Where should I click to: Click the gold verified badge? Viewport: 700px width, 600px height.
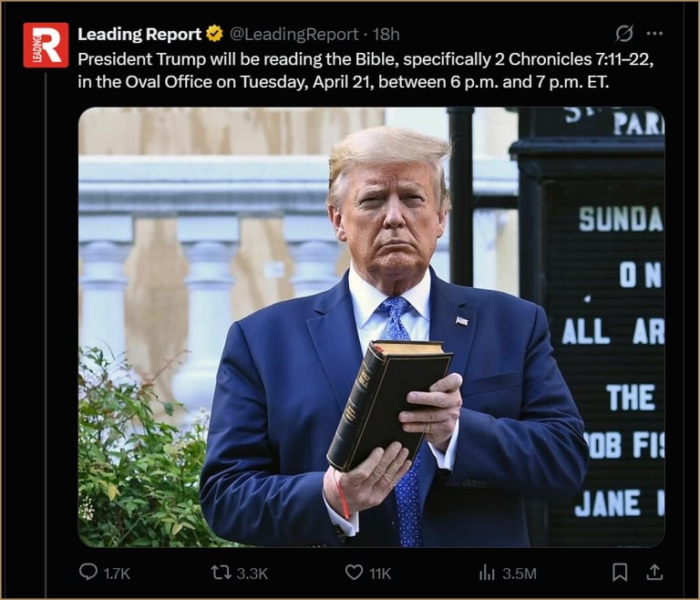(214, 34)
